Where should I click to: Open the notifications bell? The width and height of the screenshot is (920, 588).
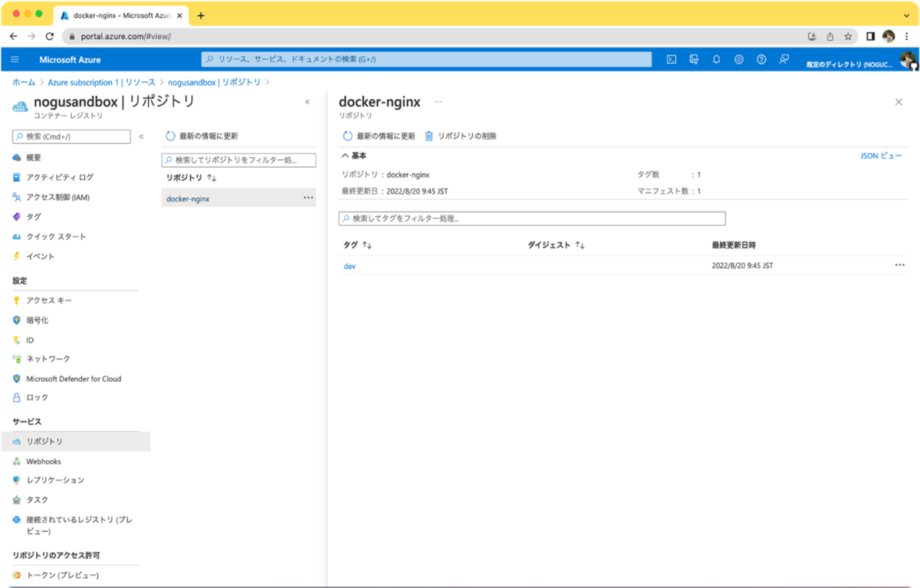point(716,60)
